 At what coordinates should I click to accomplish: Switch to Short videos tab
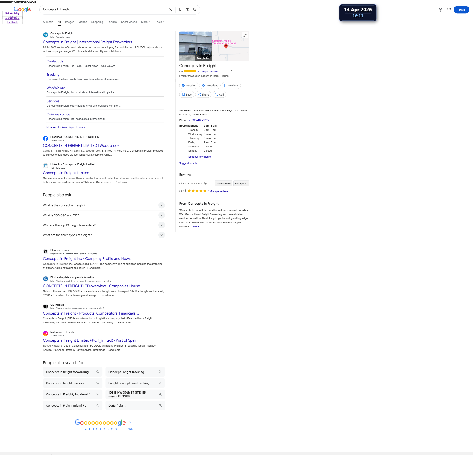pyautogui.click(x=129, y=22)
